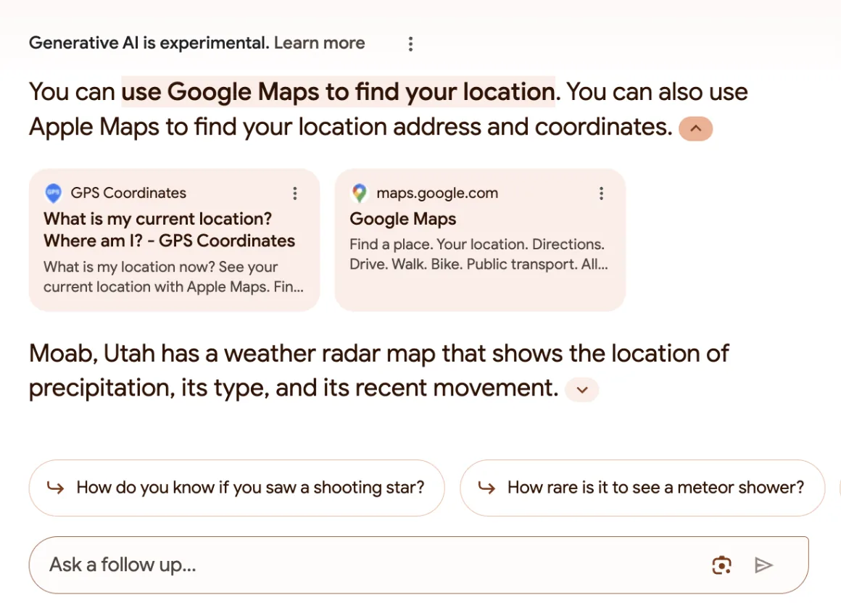Click the 'Find a place. Your location' snippet
The height and width of the screenshot is (616, 841).
[x=478, y=254]
